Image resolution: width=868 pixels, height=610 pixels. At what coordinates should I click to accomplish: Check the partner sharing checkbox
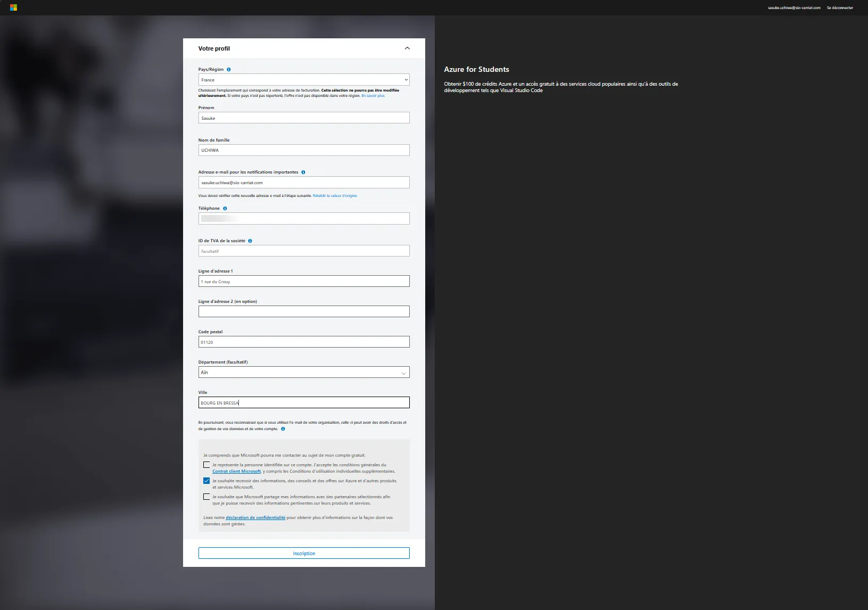pyautogui.click(x=206, y=497)
